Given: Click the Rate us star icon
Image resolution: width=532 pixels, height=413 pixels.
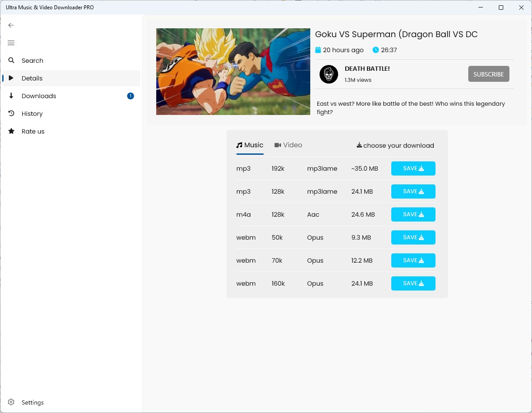Looking at the screenshot, I should coord(12,131).
